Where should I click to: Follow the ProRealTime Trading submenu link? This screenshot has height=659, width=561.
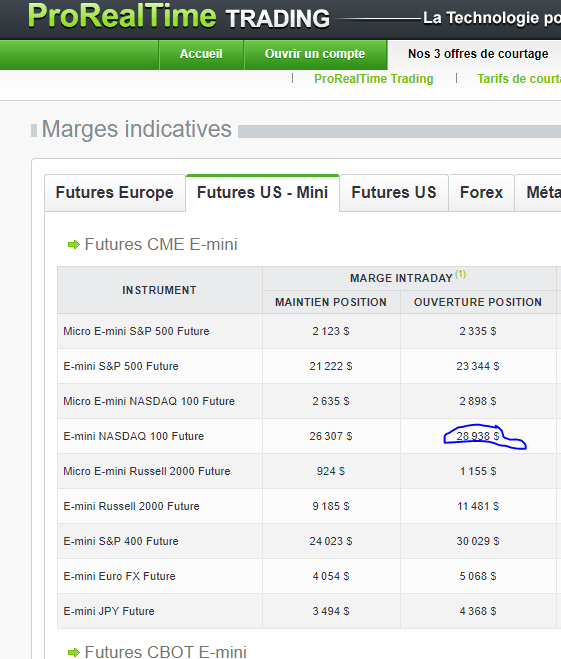point(374,79)
